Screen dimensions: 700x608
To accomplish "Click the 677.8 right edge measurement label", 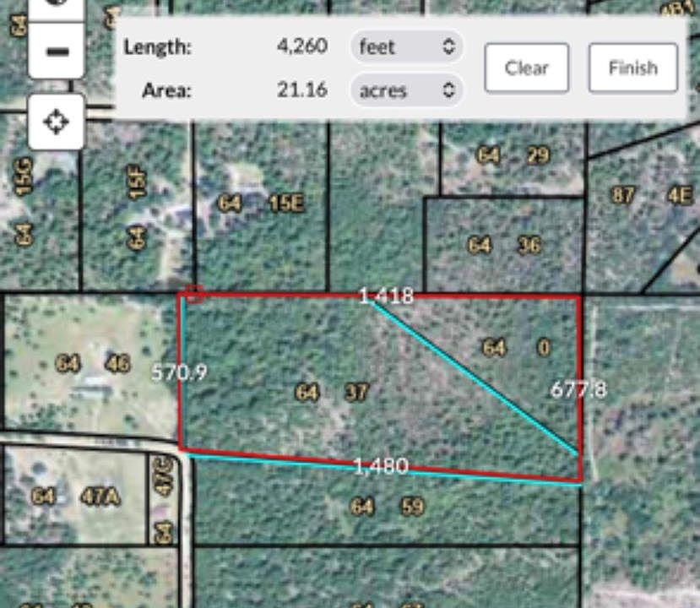I will tap(578, 389).
